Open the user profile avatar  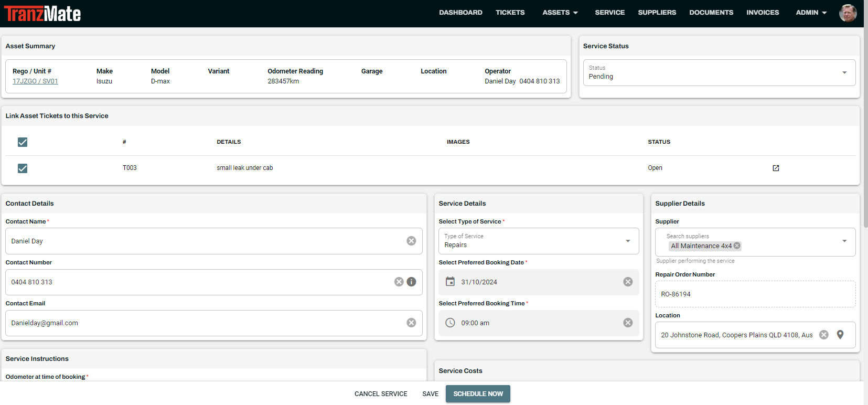[x=848, y=13]
